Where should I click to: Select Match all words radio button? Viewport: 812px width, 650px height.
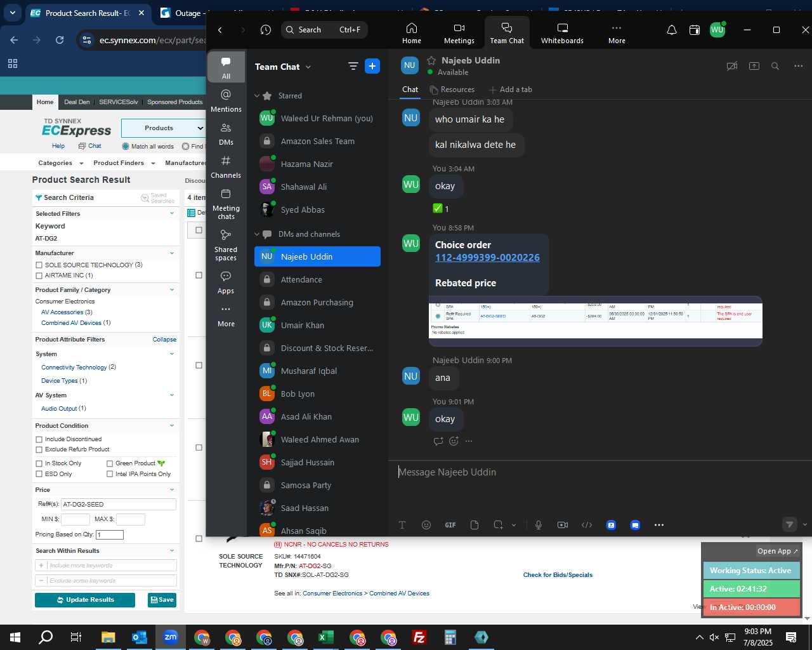(x=126, y=147)
